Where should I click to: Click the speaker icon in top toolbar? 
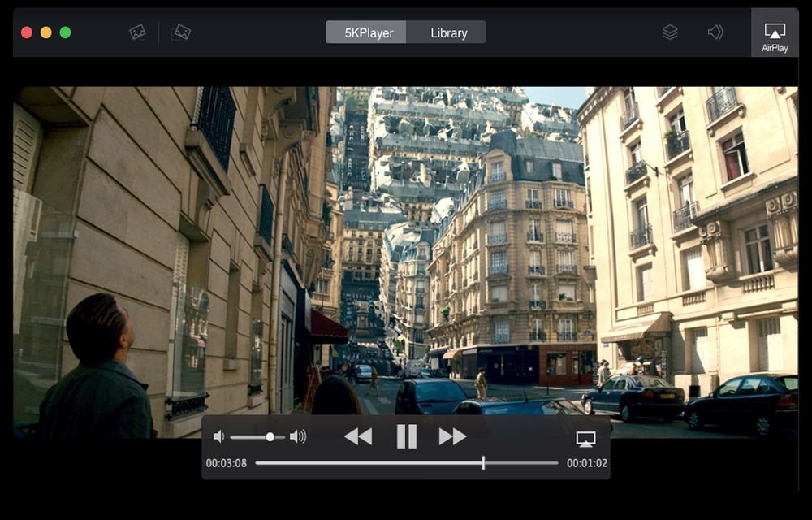715,32
